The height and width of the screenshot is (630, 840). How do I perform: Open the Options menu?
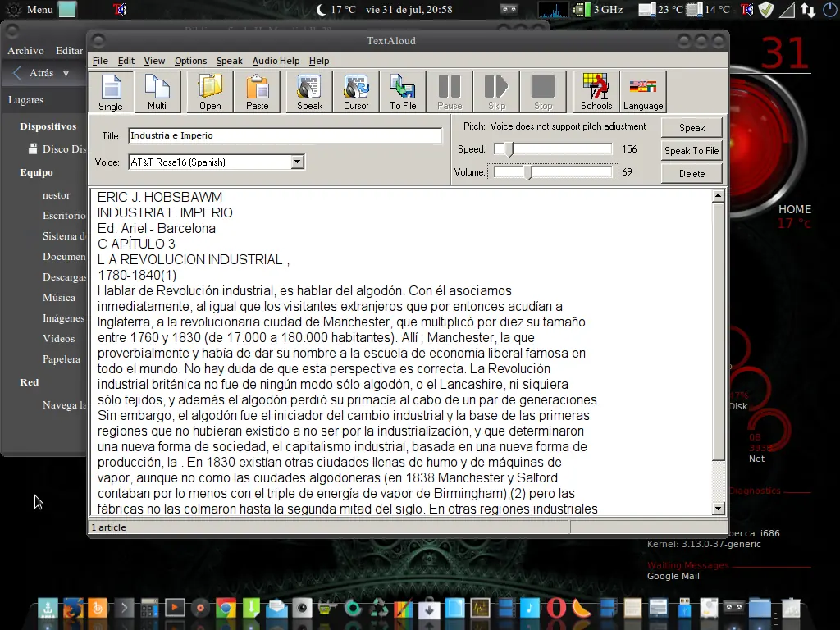click(x=190, y=61)
